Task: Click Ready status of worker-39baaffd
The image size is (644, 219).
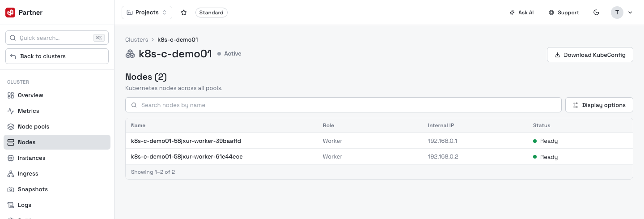Action: (x=545, y=141)
